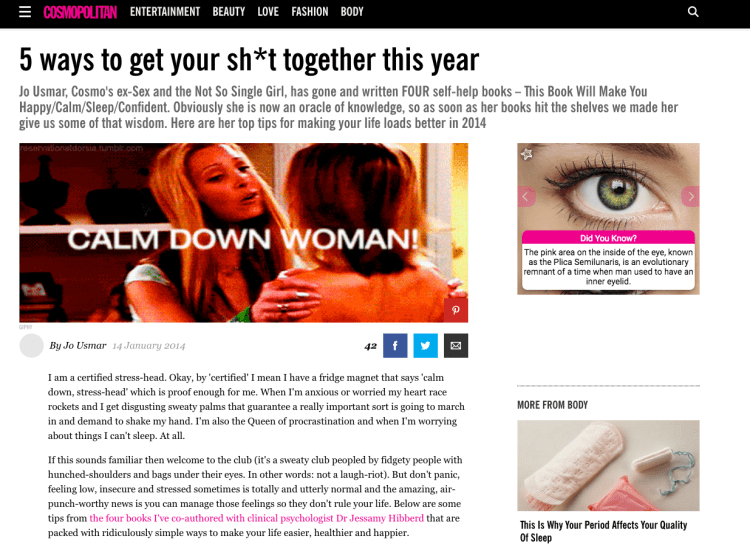Pin the image with Pinterest icon

pos(456,310)
